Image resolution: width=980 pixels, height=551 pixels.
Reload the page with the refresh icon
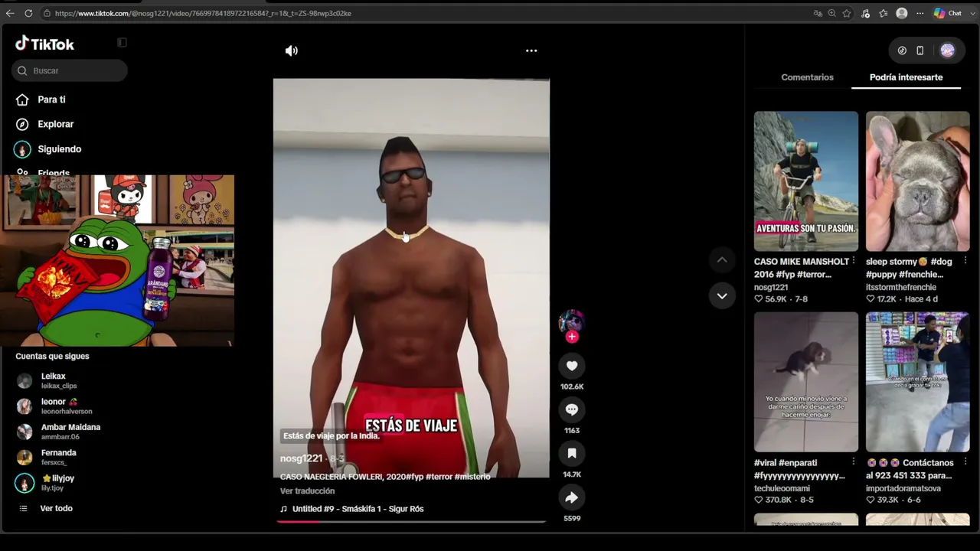28,13
